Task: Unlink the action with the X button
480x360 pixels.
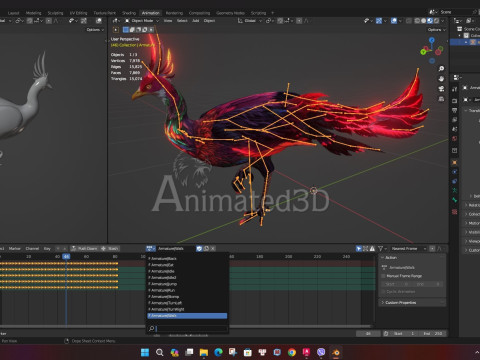Action: point(213,249)
